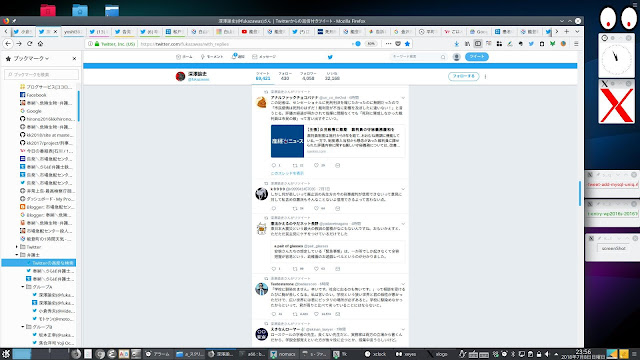Click the フォローする follow button

[x=464, y=76]
